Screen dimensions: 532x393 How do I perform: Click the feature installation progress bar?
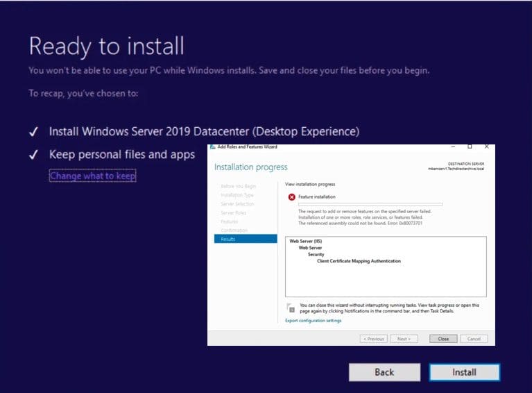370,205
